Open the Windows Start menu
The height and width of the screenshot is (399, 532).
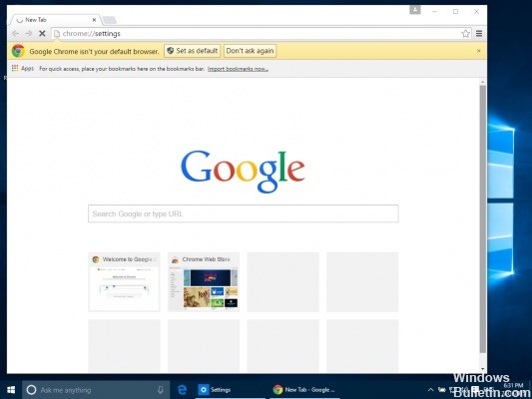coord(11,390)
